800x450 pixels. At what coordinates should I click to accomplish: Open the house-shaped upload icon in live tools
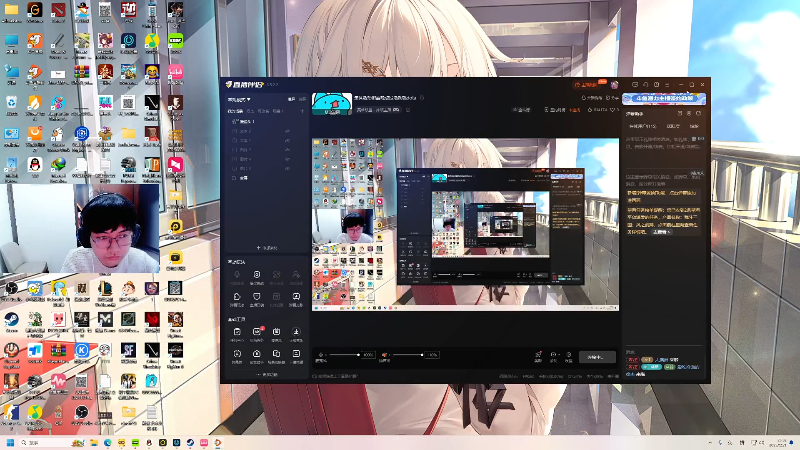[x=257, y=356]
